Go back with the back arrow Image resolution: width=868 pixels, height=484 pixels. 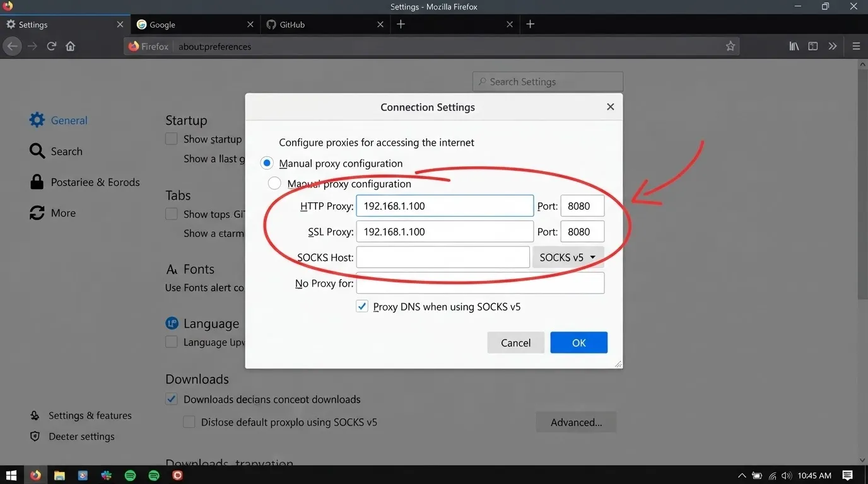coord(12,46)
